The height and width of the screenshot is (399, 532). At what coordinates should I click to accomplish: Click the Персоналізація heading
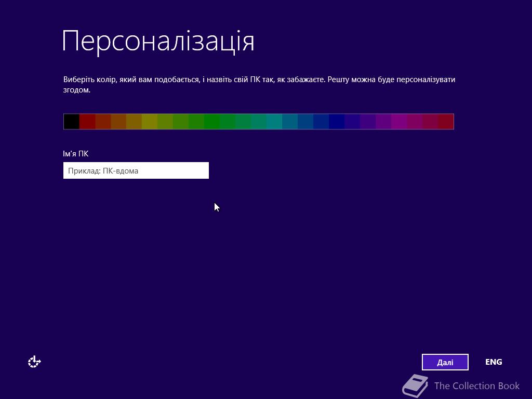click(x=158, y=42)
